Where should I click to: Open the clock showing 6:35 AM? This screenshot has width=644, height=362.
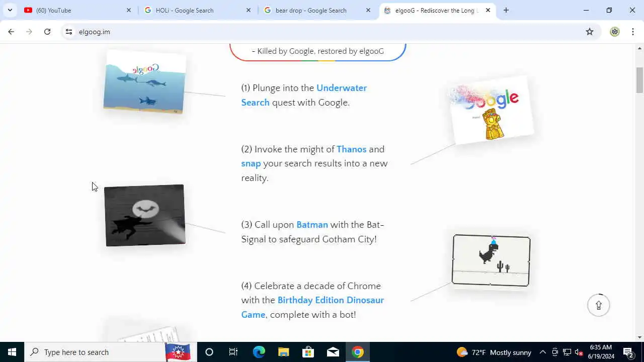click(601, 352)
